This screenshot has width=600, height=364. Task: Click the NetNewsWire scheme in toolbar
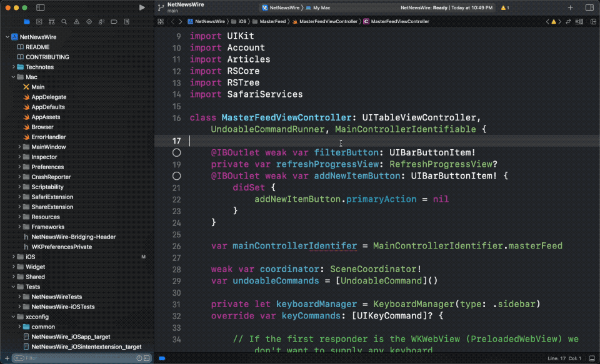click(281, 7)
